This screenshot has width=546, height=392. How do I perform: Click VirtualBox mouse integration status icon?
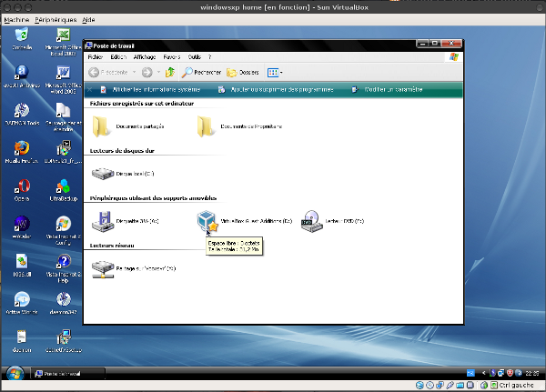(x=484, y=385)
